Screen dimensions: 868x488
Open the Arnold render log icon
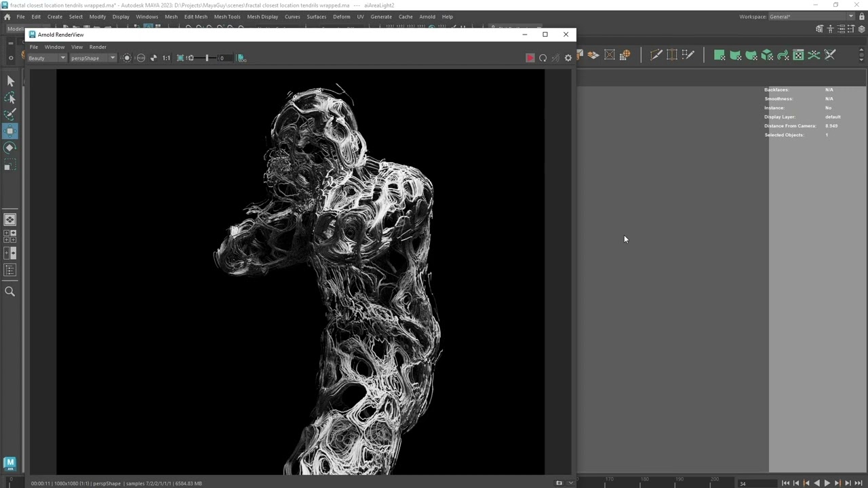tap(241, 58)
